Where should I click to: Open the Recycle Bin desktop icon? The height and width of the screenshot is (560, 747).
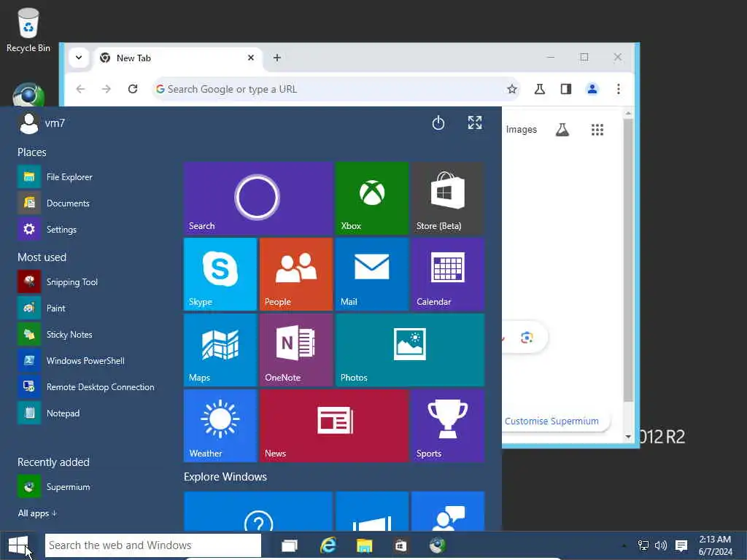click(x=28, y=30)
